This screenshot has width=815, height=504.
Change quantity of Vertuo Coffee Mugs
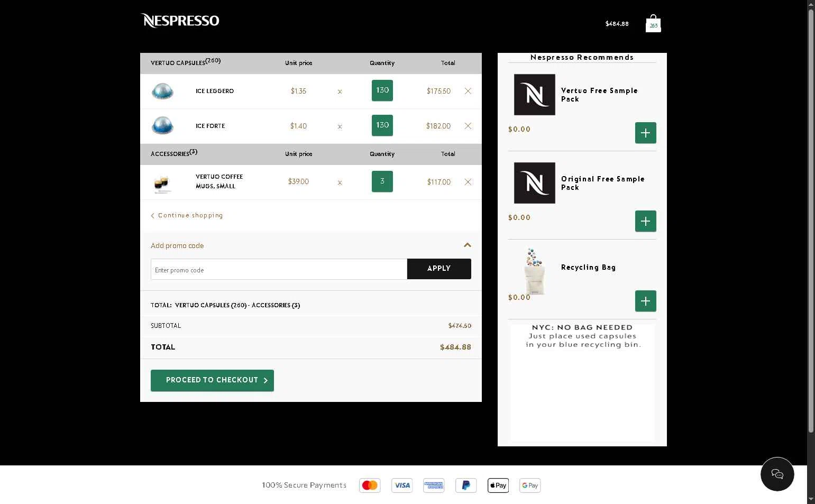(x=382, y=181)
